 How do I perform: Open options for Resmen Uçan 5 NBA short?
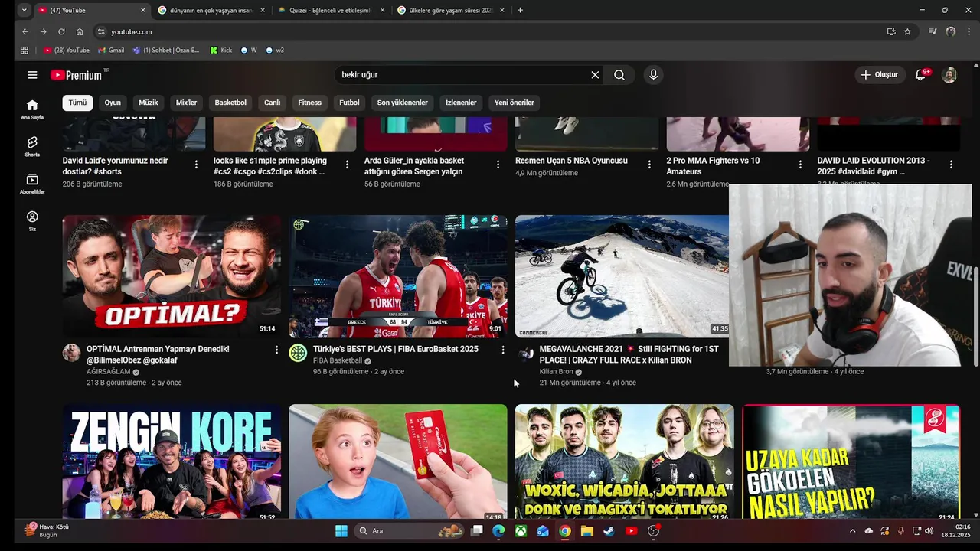[x=649, y=165]
